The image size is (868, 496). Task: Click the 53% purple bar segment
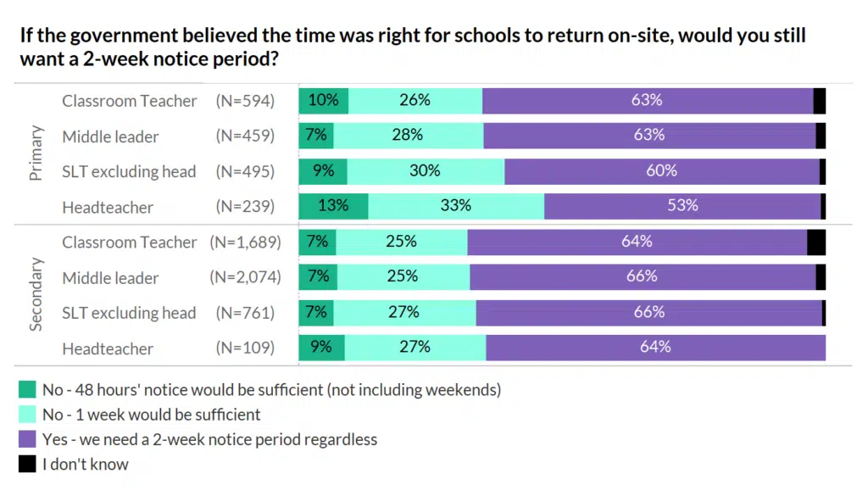pos(682,206)
